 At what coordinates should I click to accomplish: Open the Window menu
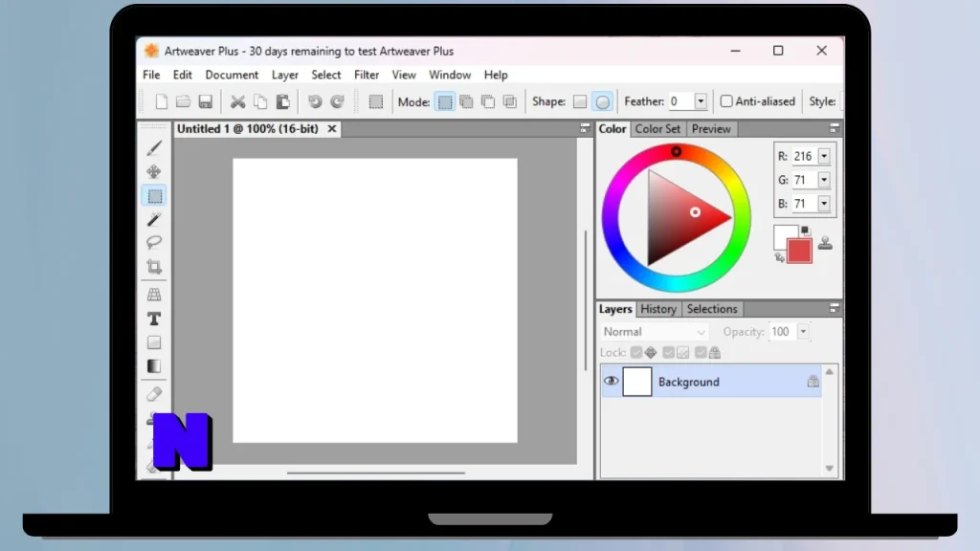(450, 75)
